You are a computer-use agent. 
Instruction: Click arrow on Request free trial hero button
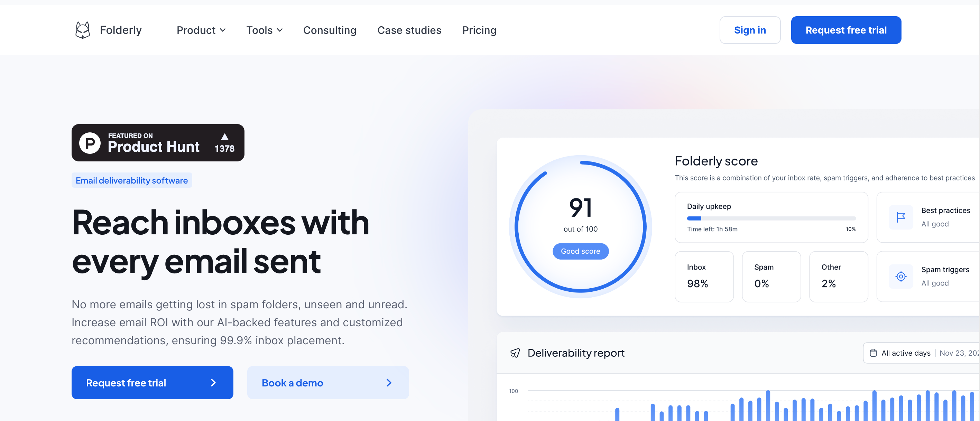click(213, 383)
